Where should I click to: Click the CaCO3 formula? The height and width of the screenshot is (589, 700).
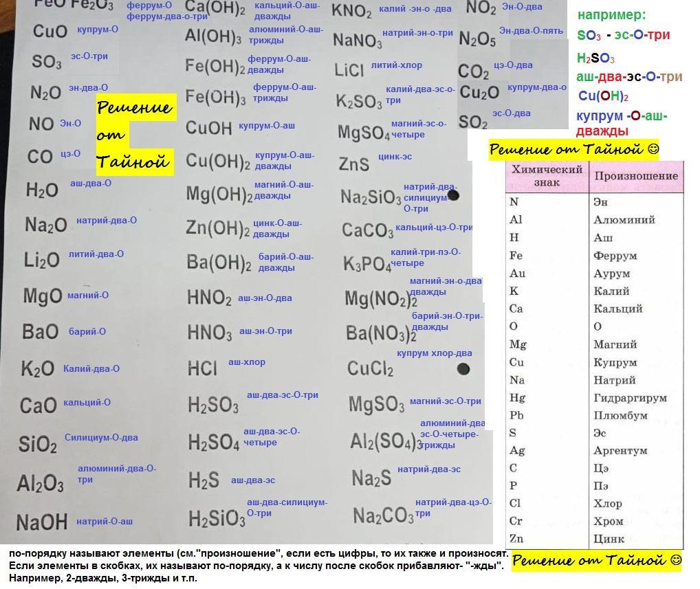pos(368,230)
